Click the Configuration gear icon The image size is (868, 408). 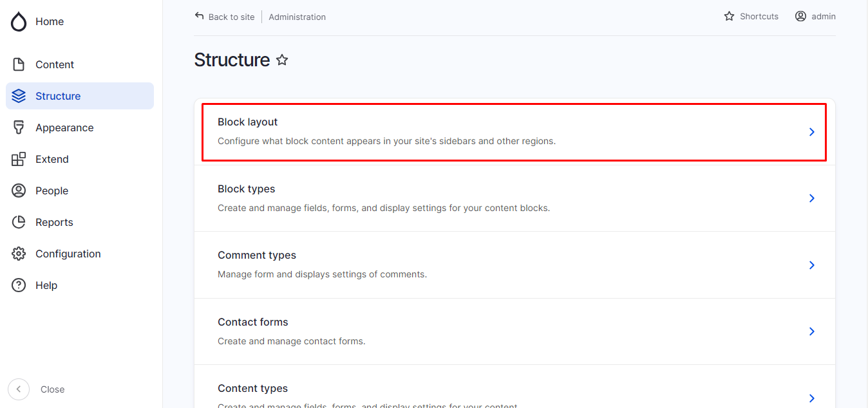click(x=19, y=253)
